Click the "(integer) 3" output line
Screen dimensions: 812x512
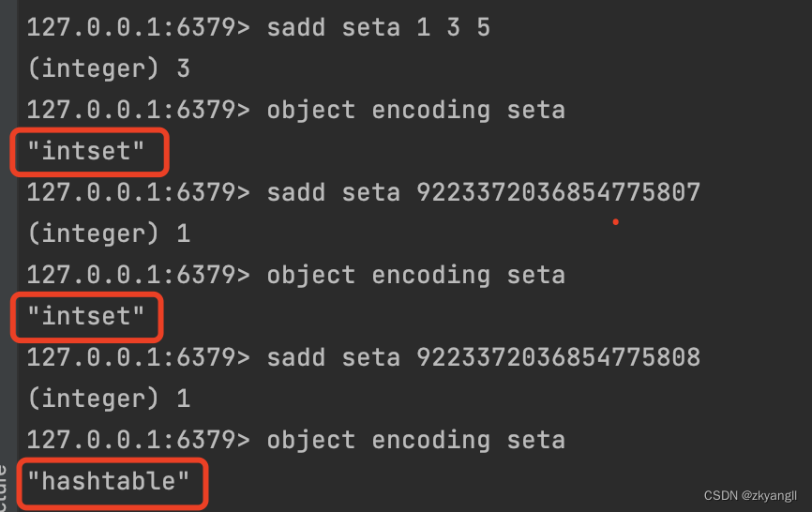pos(108,68)
